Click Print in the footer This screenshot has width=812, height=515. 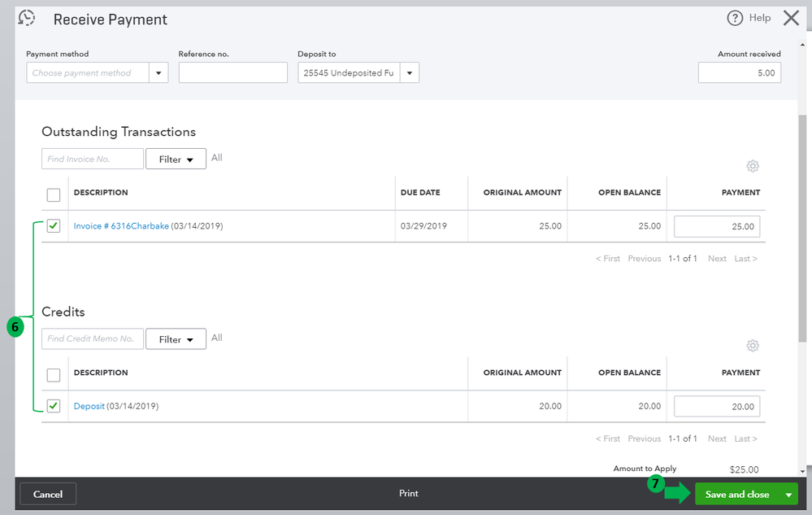(409, 493)
